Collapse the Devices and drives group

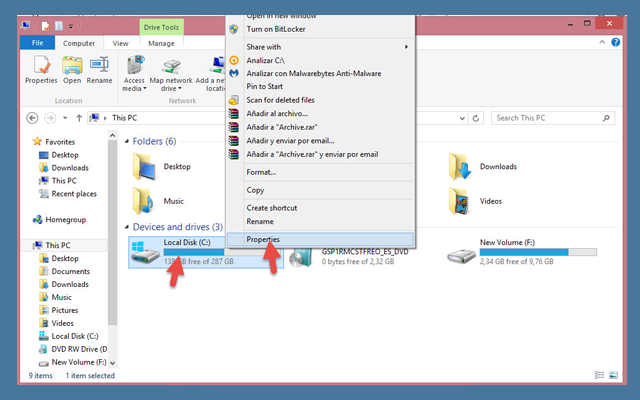(126, 227)
